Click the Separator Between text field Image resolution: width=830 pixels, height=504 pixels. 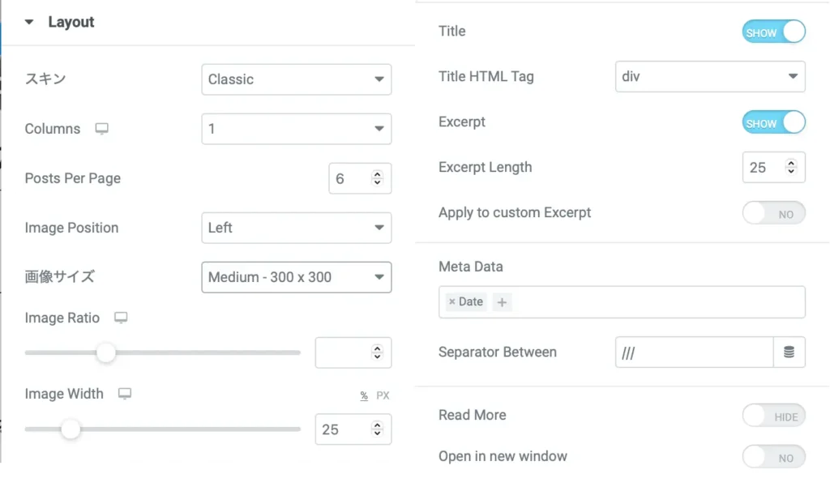[x=694, y=352]
